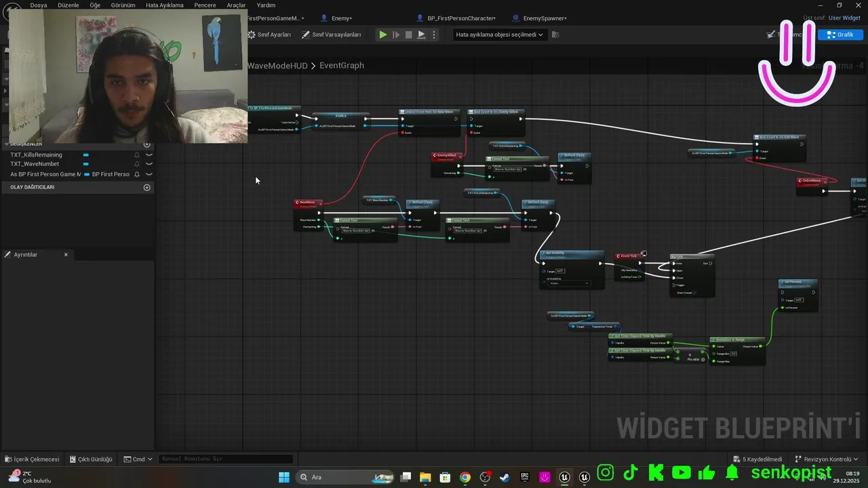This screenshot has height=488, width=868.
Task: Toggle eye visibility for TXT_KillsRemaining
Action: coord(149,155)
